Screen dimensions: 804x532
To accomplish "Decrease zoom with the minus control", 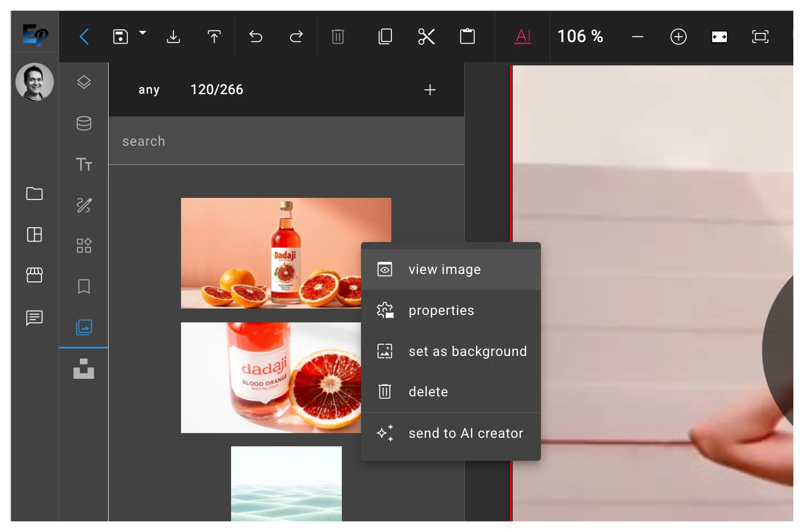I will pos(637,36).
